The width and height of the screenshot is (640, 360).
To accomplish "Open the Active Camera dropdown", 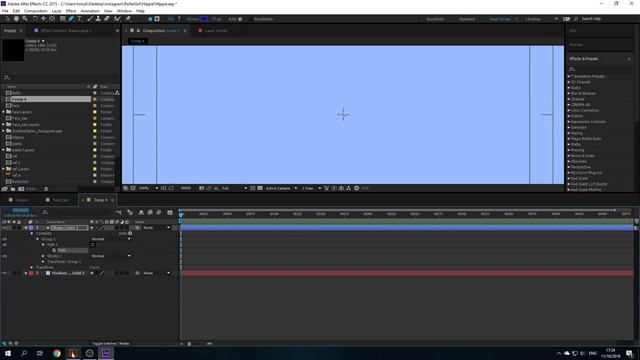I will [x=281, y=188].
